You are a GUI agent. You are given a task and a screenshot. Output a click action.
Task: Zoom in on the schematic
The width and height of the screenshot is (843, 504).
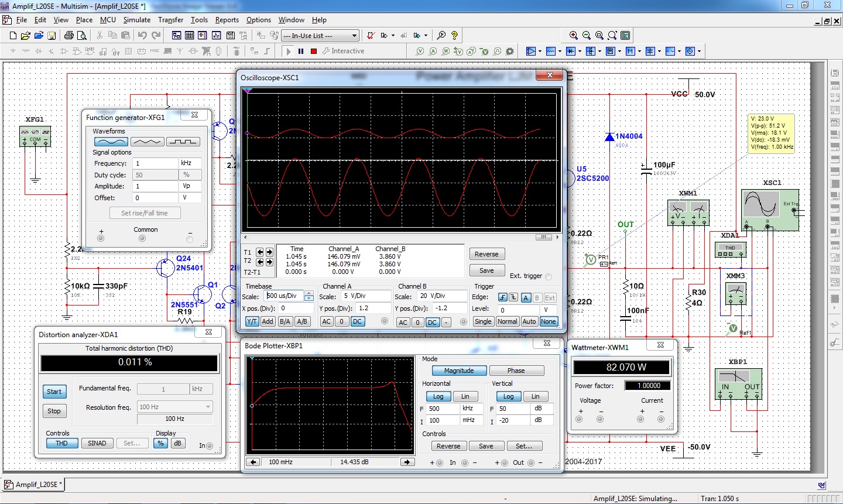coord(574,36)
